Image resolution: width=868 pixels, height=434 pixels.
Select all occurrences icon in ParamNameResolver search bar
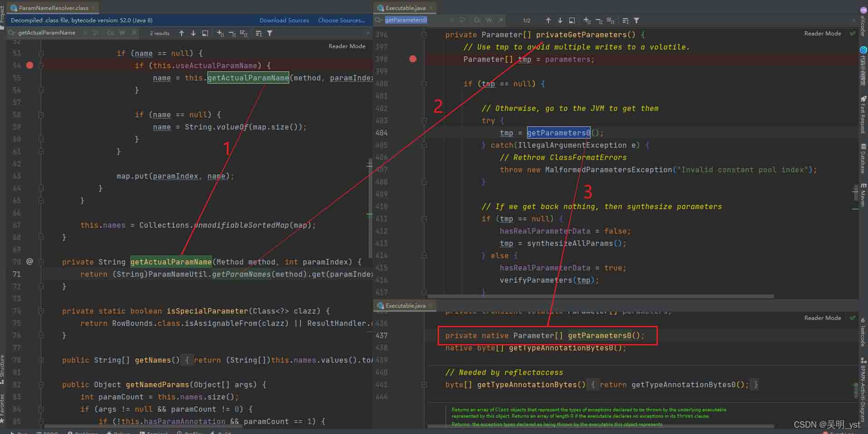205,33
